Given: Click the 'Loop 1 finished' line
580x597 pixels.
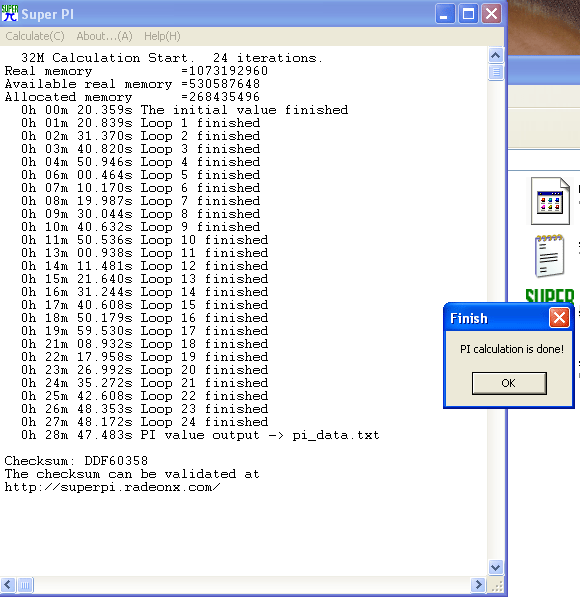Looking at the screenshot, I should pos(141,123).
